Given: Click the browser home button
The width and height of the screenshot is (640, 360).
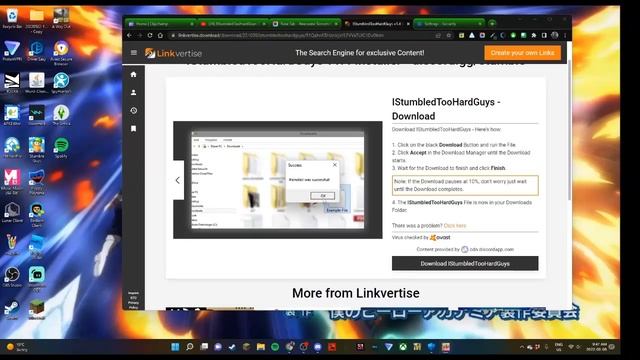Looking at the screenshot, I should (x=160, y=36).
